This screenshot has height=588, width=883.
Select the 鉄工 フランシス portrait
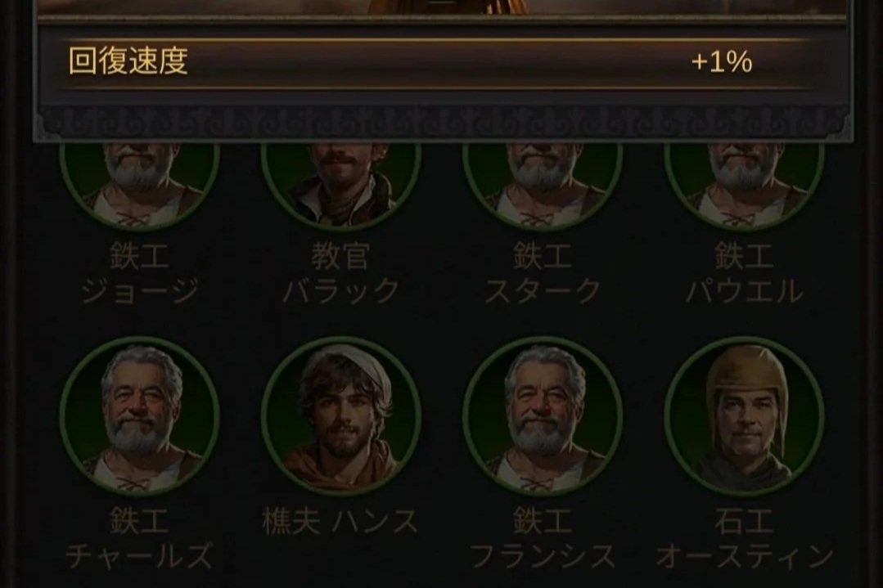(x=543, y=417)
